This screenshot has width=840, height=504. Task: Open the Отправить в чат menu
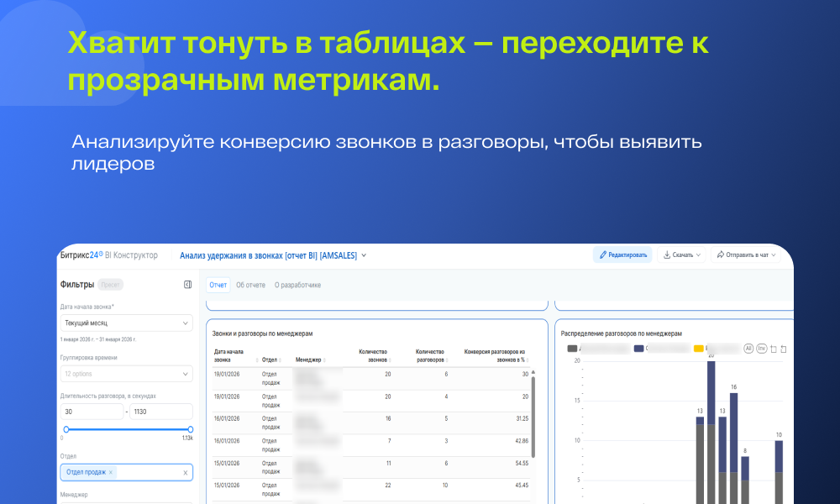point(746,255)
